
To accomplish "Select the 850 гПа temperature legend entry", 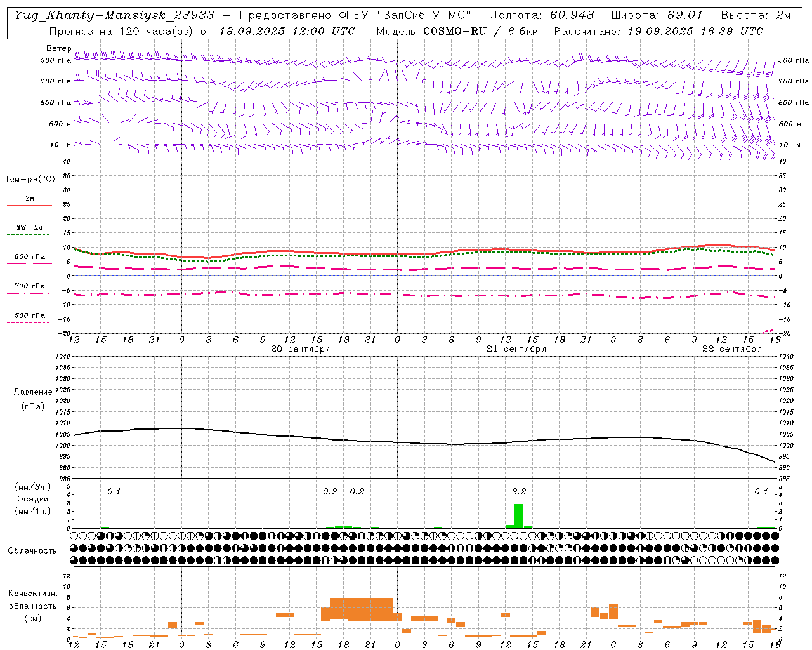I will coord(30,257).
